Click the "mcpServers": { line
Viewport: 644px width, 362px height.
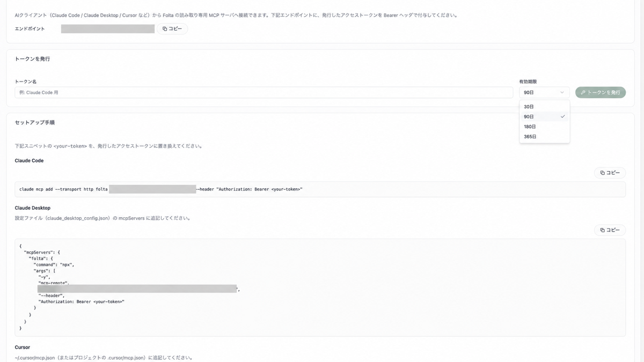[x=42, y=252]
